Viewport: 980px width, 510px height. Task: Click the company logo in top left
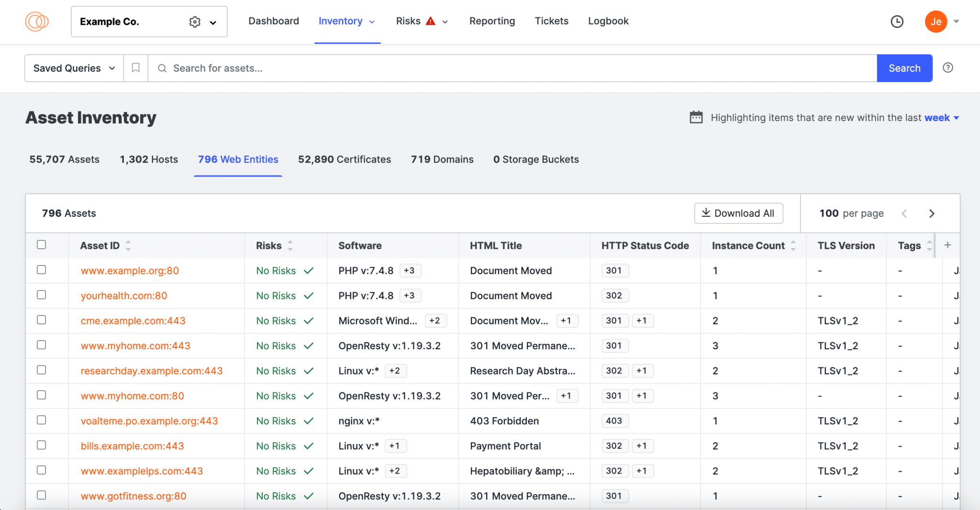pos(37,22)
